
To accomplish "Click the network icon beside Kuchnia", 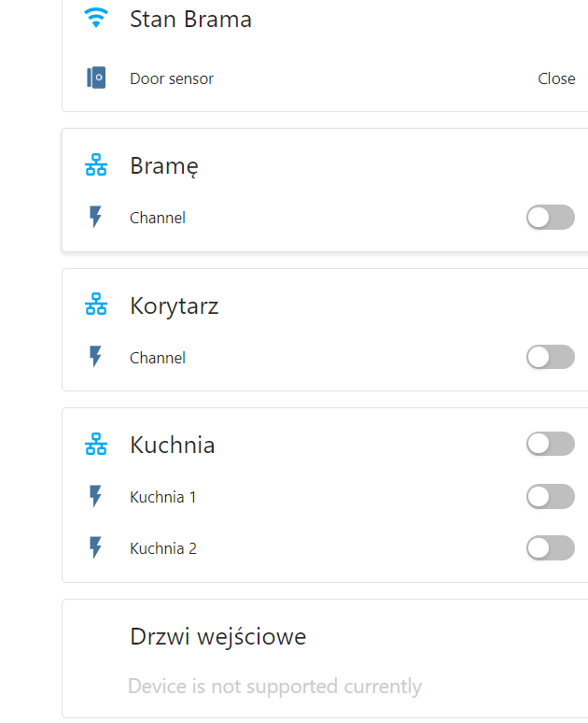I will pos(96,444).
